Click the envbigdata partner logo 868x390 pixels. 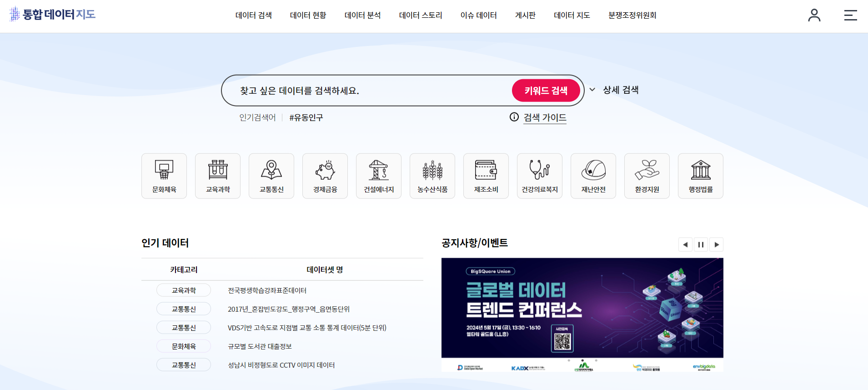pyautogui.click(x=704, y=367)
